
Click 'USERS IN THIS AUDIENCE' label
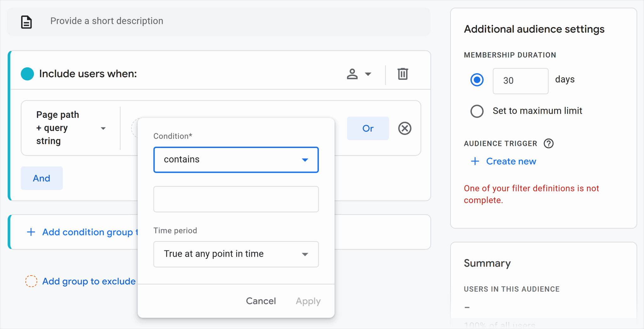(x=512, y=289)
